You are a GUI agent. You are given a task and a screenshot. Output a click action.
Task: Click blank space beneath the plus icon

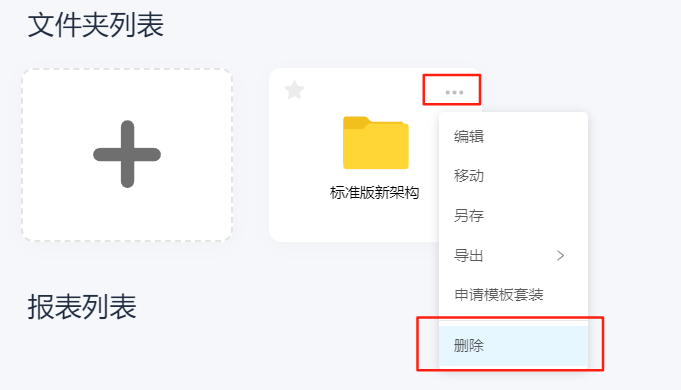127,215
